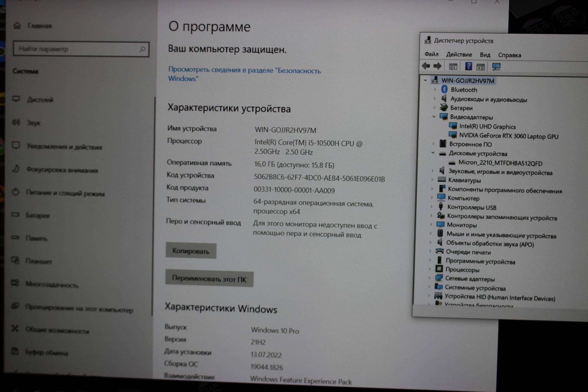This screenshot has width=588, height=392.
Task: Click the Show/Hide console tree toolbar icon
Action: click(453, 67)
